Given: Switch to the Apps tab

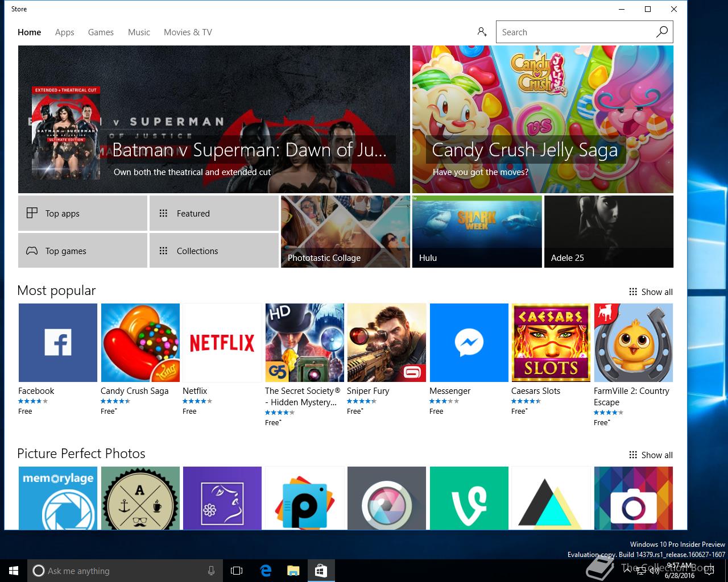Looking at the screenshot, I should 65,32.
